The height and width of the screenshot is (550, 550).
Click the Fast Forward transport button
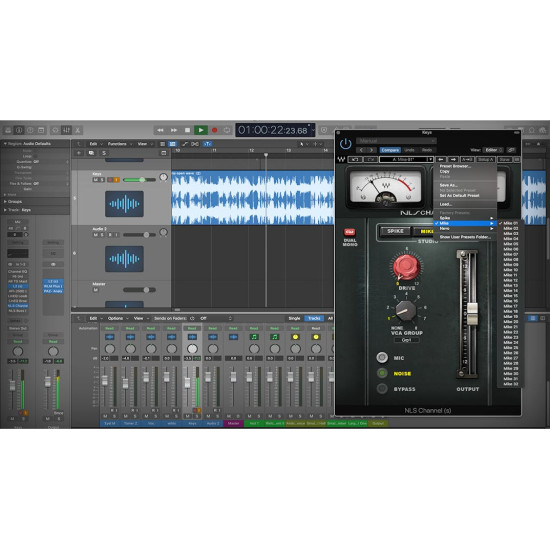(174, 130)
